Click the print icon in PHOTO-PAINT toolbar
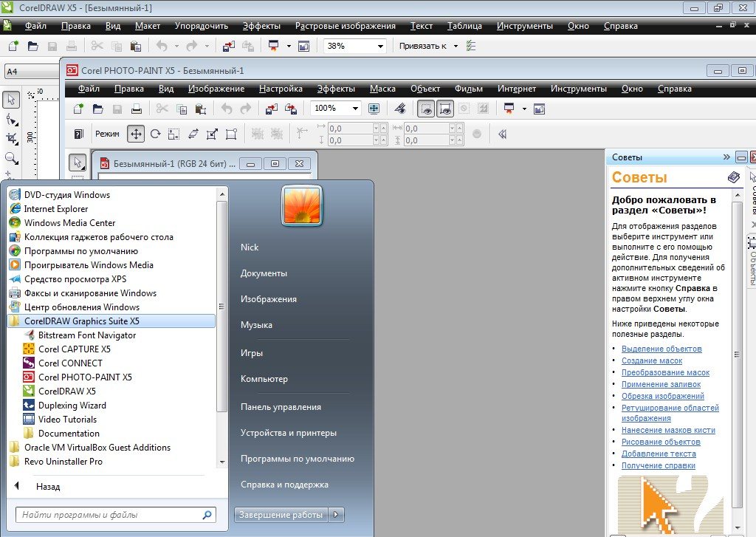This screenshot has height=537, width=756. tap(137, 109)
